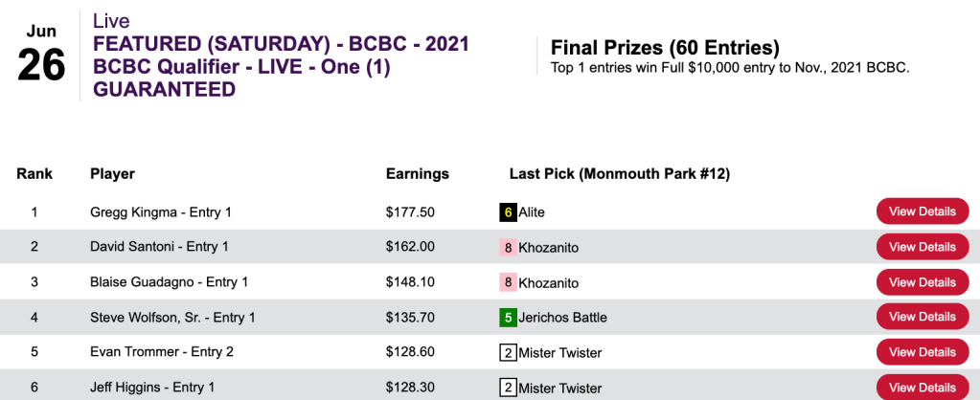Viewport: 980px width, 400px height.
Task: Select player Gregg Kingma - Entry 1
Action: (160, 211)
